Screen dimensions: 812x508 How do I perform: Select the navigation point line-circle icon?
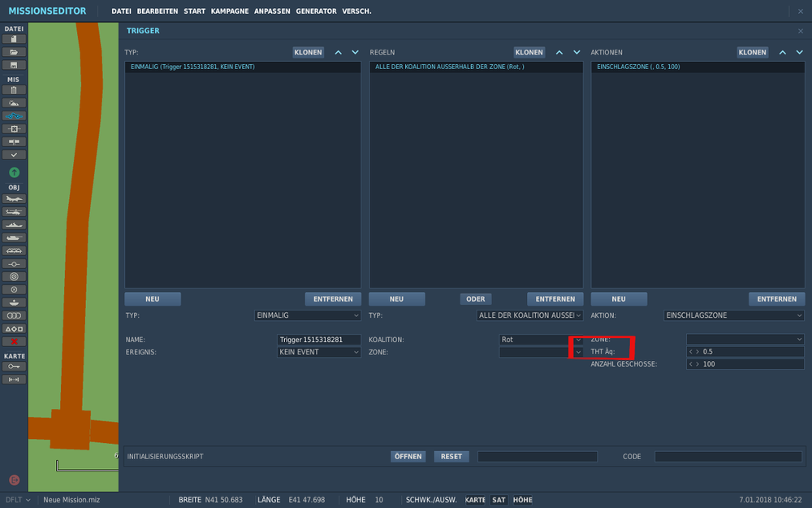tap(14, 264)
